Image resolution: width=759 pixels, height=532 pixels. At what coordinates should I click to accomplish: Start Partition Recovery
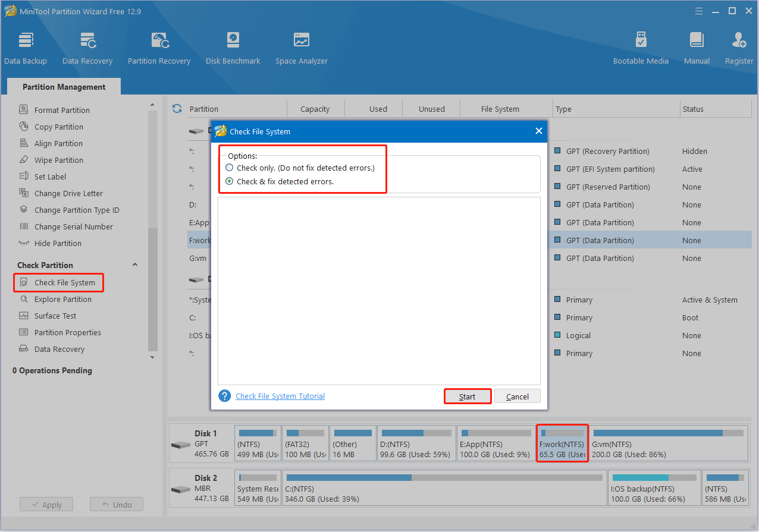(159, 46)
